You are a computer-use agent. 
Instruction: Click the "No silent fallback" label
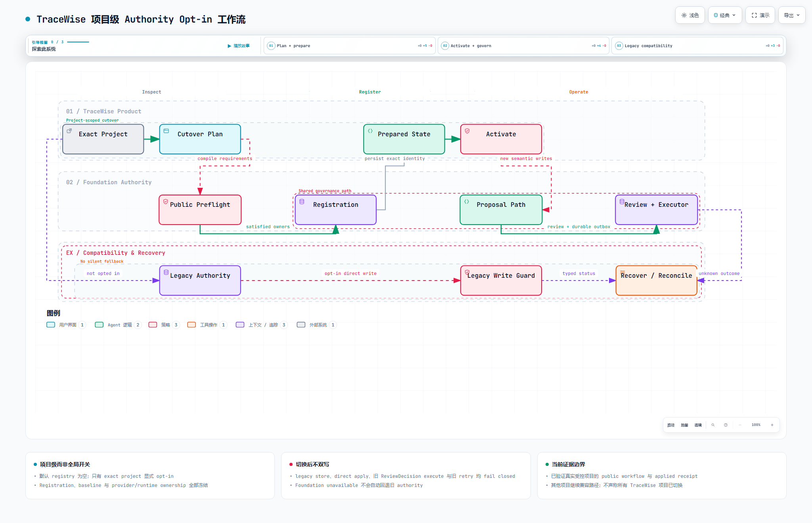tap(101, 261)
